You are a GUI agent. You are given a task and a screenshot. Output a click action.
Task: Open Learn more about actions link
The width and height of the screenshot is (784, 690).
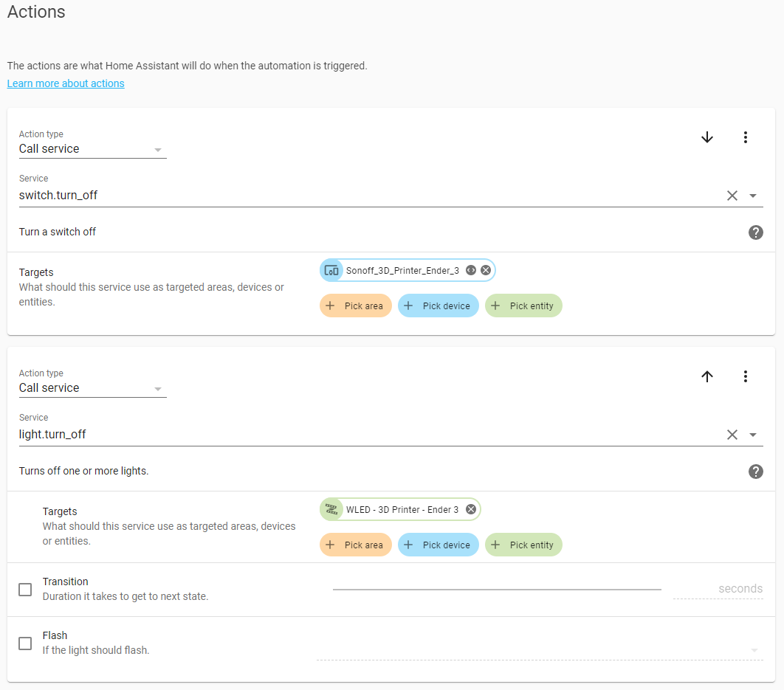click(x=66, y=83)
